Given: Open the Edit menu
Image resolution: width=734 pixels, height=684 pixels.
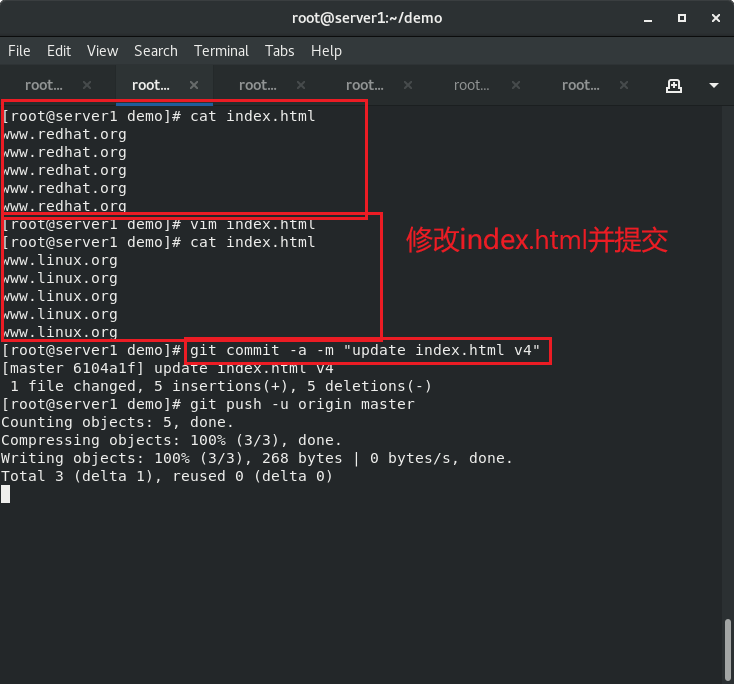Looking at the screenshot, I should click(59, 51).
